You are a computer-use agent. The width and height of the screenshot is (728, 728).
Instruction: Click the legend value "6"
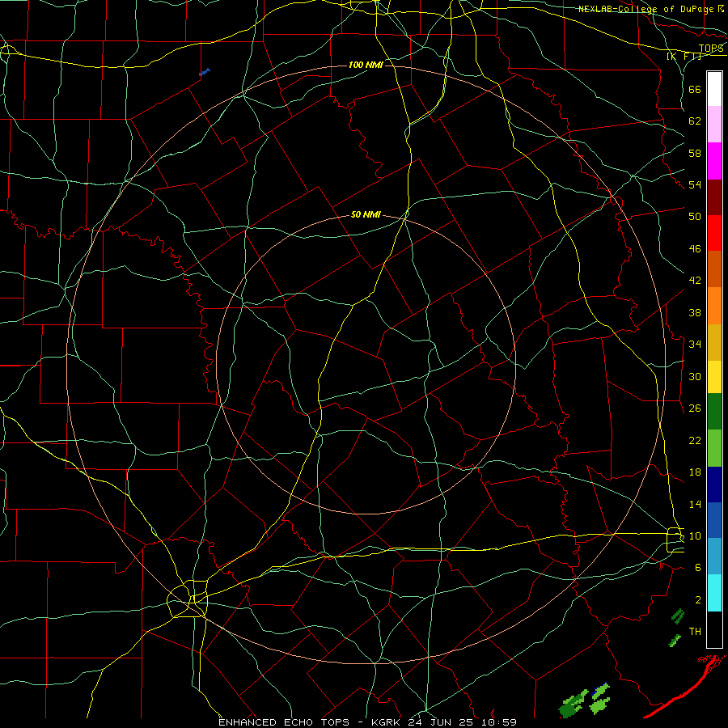(698, 568)
